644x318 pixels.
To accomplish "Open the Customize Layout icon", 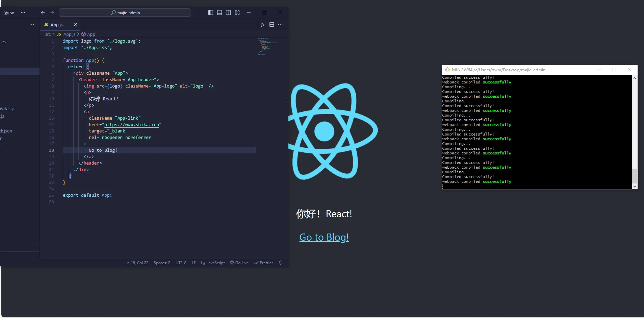I will point(237,13).
